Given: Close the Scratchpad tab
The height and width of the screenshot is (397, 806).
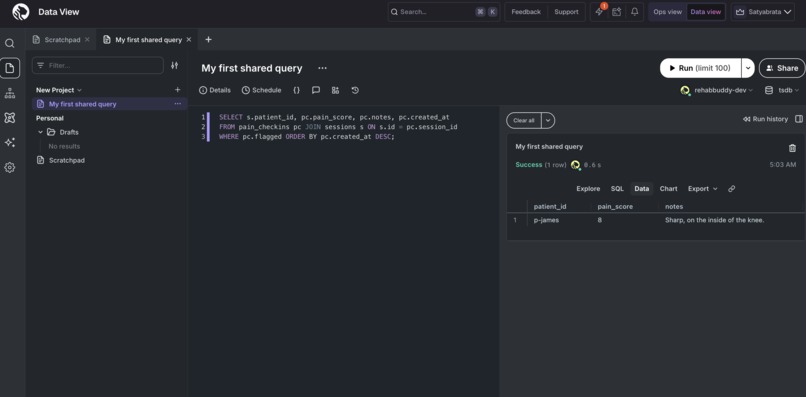Looking at the screenshot, I should [87, 40].
